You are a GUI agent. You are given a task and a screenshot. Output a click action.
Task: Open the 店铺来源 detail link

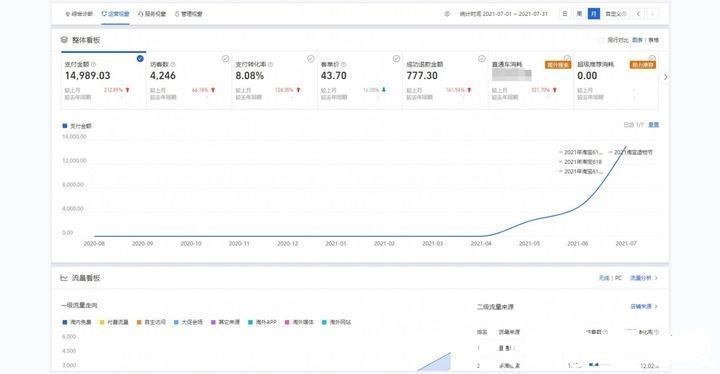(644, 306)
